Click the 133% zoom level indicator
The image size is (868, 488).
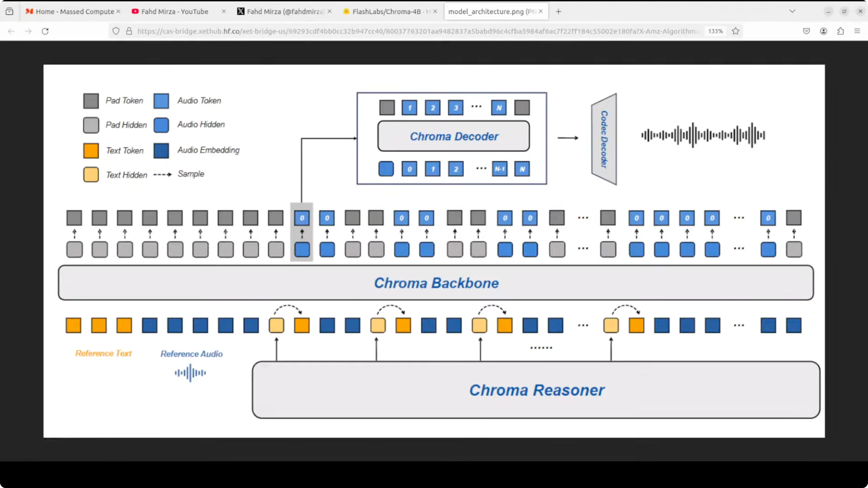(715, 31)
